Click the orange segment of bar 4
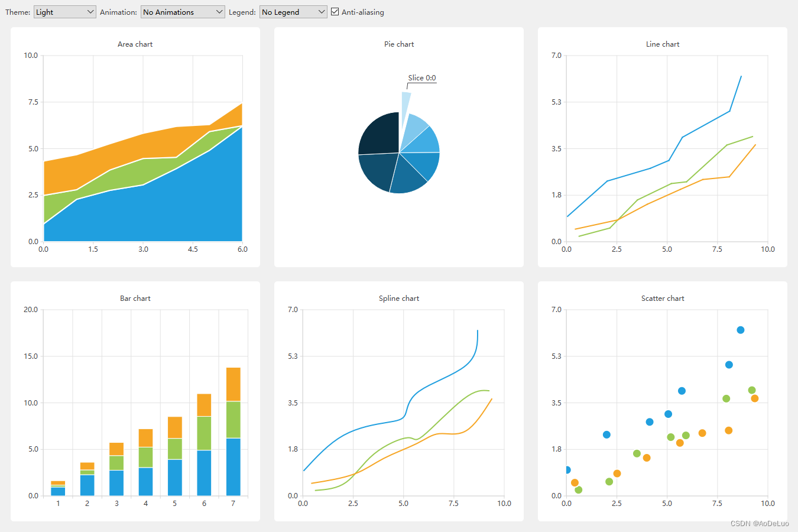798x532 pixels. pos(145,438)
